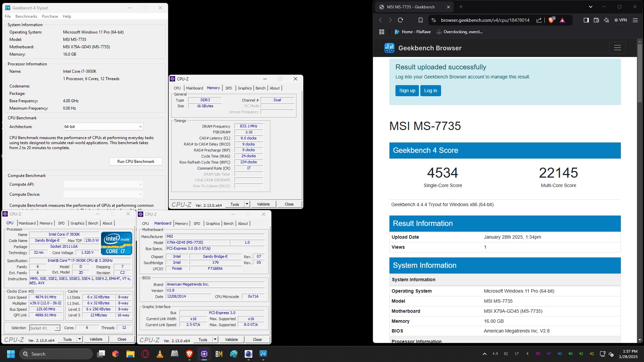Viewport: 644px width, 362px height.
Task: Open the BM app from the taskbar
Action: tap(219, 354)
